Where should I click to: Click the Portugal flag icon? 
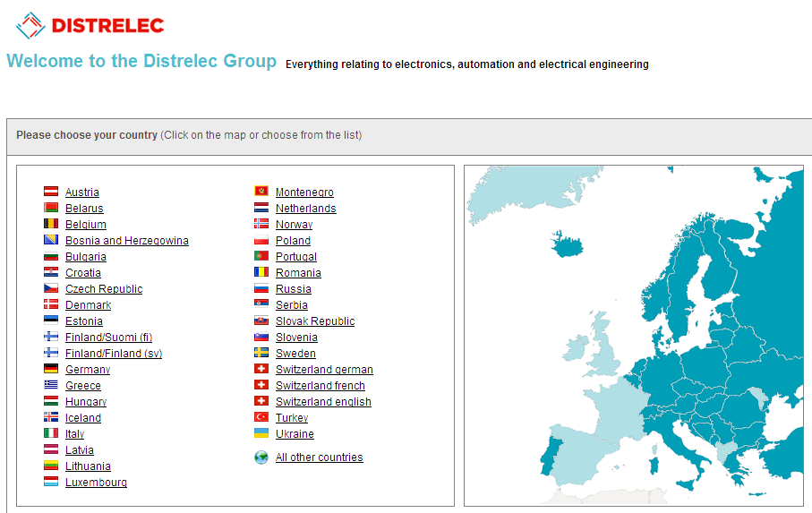coord(261,256)
